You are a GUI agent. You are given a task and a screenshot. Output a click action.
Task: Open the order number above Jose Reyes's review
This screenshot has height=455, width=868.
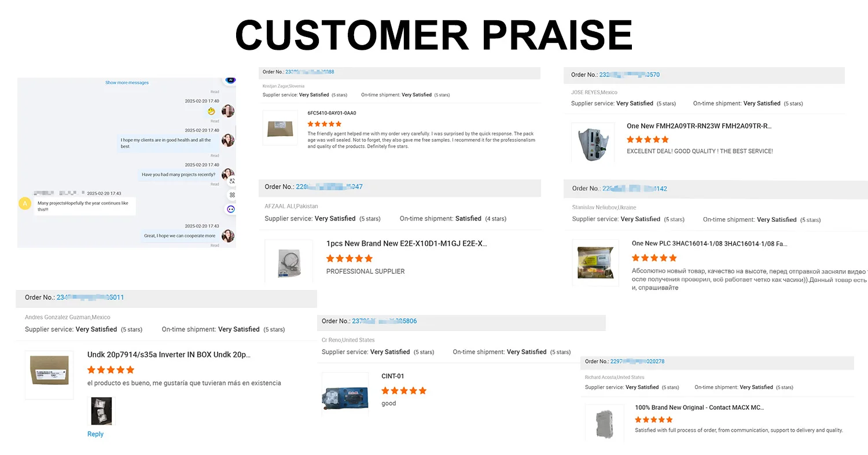pyautogui.click(x=629, y=75)
